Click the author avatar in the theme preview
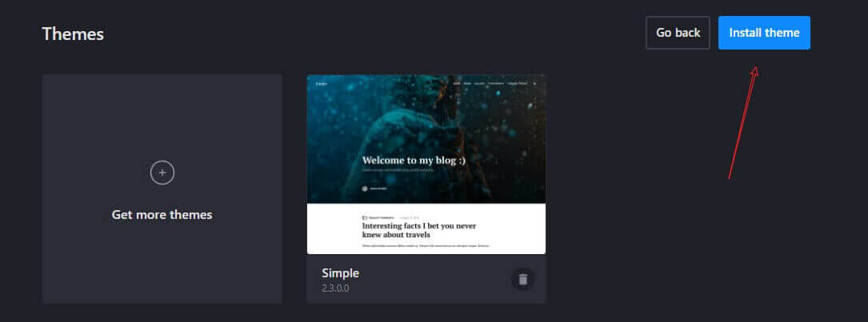 365,189
